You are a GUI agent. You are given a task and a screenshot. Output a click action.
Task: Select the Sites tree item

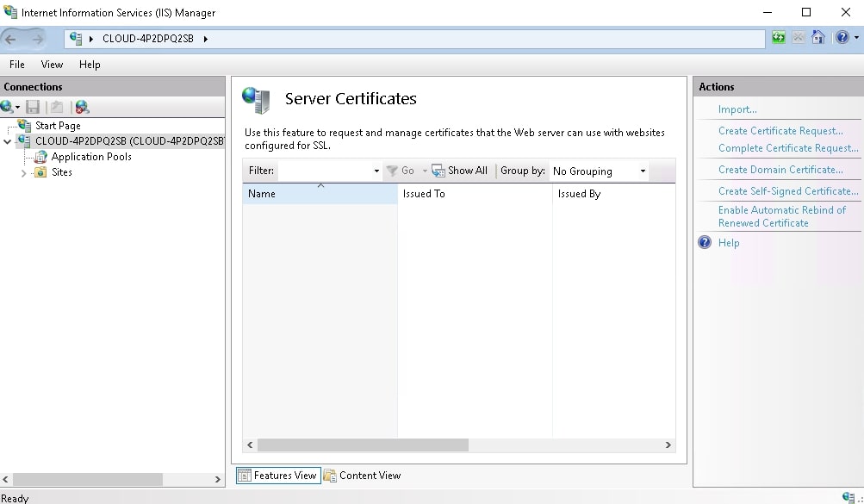coord(62,171)
